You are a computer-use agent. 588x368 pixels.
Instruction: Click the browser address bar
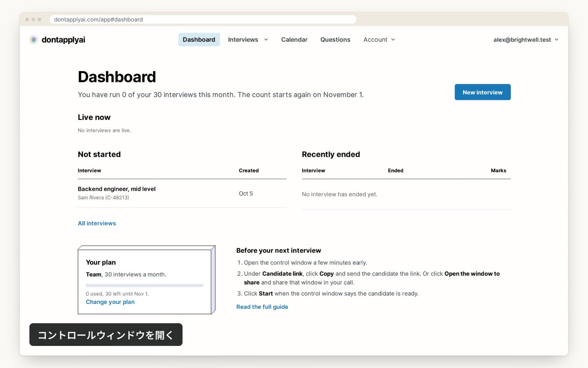click(x=203, y=20)
